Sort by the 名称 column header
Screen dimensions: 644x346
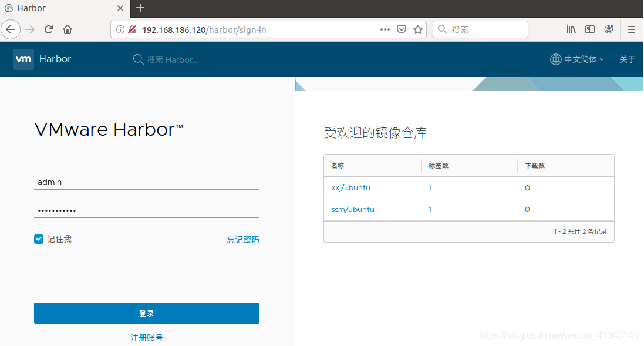click(x=338, y=166)
